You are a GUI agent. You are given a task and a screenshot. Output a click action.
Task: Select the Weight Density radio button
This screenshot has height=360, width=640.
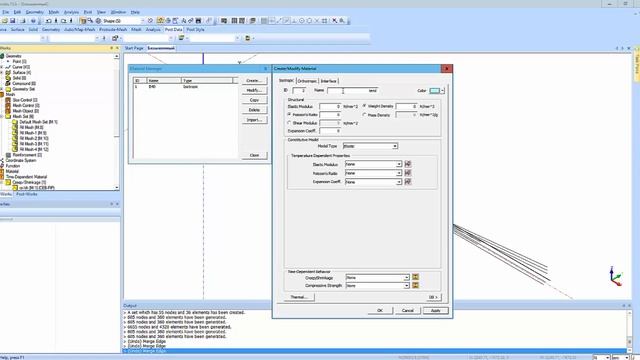click(364, 106)
